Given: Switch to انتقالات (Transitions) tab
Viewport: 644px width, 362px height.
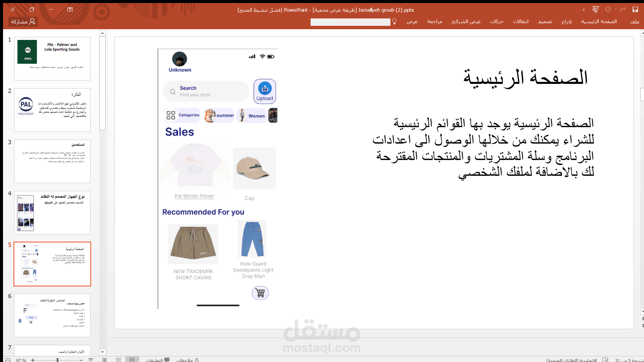Looking at the screenshot, I should click(521, 21).
